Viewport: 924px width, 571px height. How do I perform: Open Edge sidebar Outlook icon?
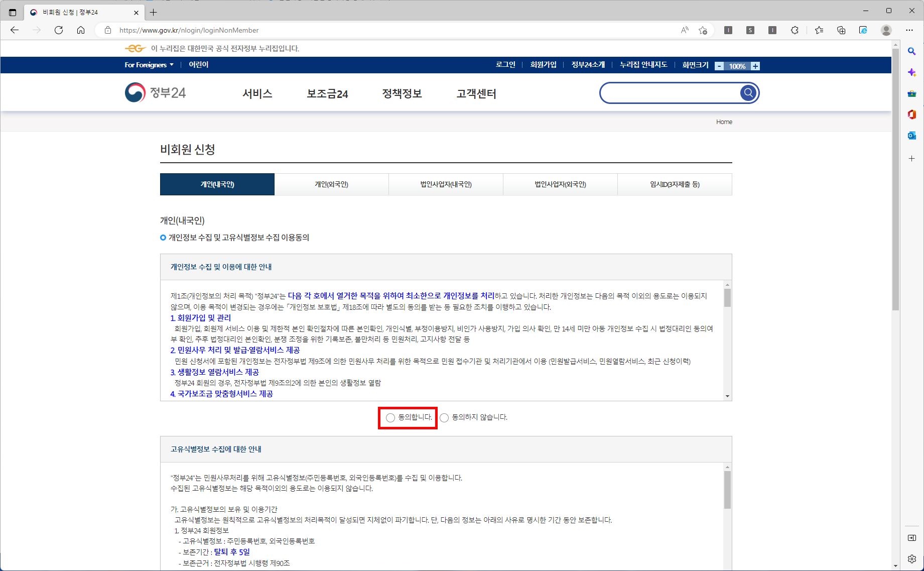(912, 136)
